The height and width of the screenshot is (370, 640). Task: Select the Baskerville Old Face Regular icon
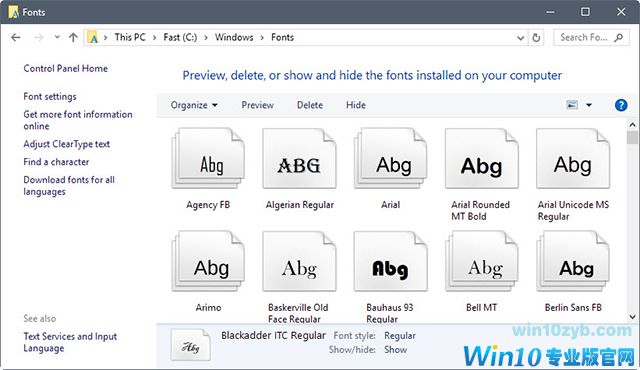300,261
